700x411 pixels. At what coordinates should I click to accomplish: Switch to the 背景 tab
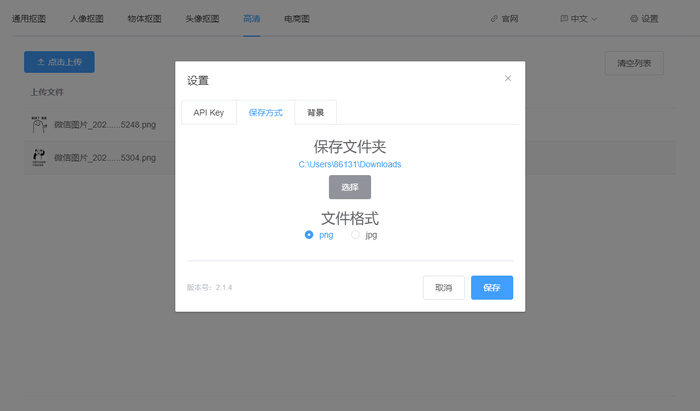315,112
